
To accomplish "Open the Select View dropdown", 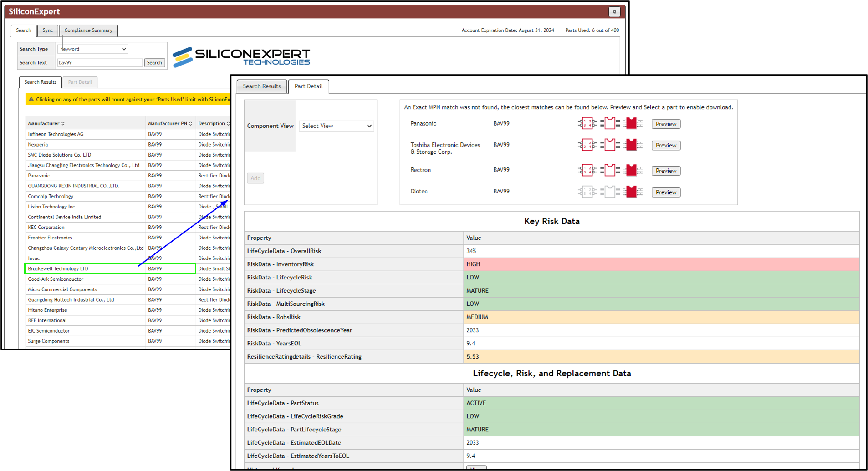I will (336, 126).
